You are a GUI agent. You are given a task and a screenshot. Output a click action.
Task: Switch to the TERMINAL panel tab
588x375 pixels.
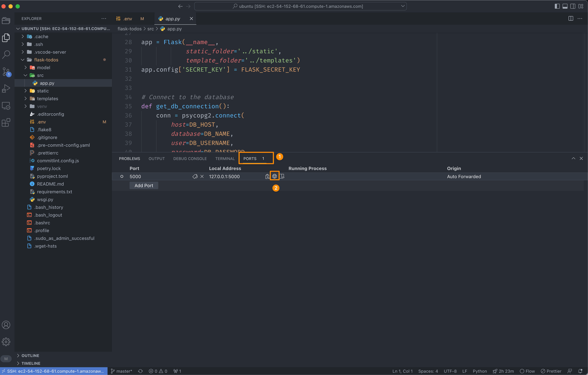pyautogui.click(x=225, y=158)
